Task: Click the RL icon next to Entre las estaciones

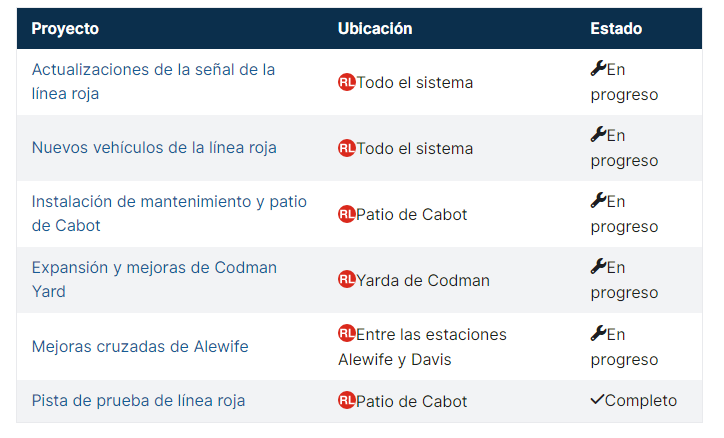Action: tap(346, 334)
